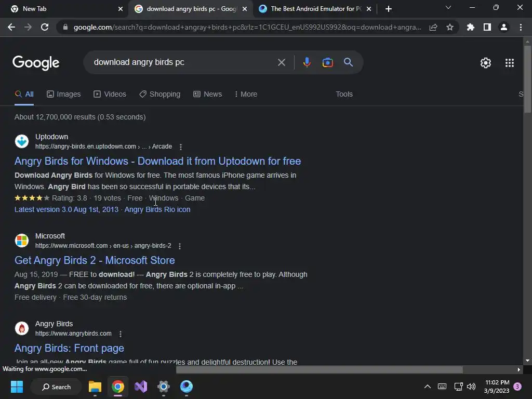532x399 pixels.
Task: Share this page using the share icon
Action: click(x=433, y=27)
